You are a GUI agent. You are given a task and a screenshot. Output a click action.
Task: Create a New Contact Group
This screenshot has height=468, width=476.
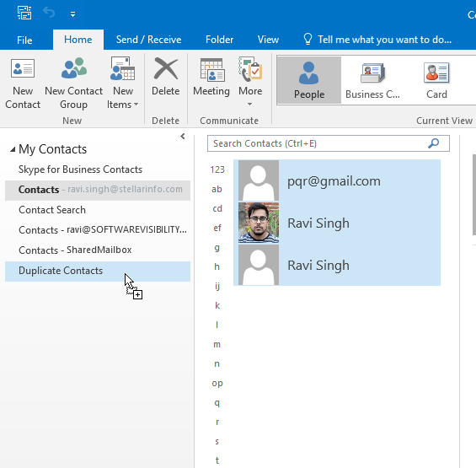click(x=74, y=83)
